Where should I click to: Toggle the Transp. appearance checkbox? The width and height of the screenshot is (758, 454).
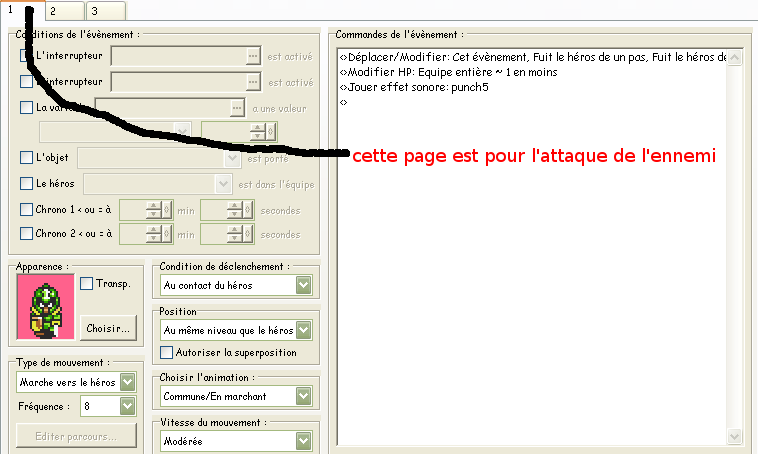click(x=86, y=283)
